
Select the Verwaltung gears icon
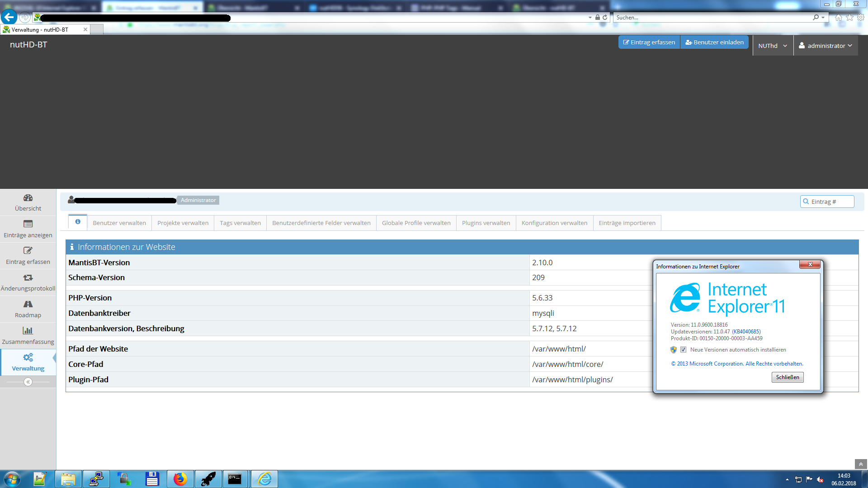click(28, 357)
